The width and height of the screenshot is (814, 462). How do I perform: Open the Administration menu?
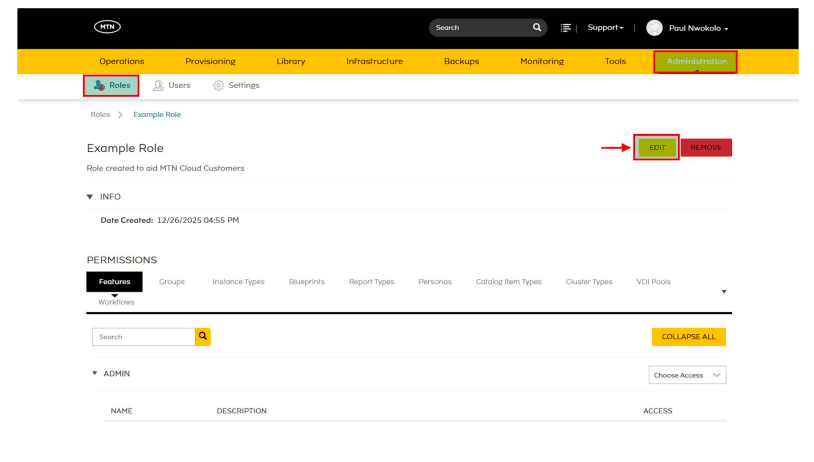696,61
